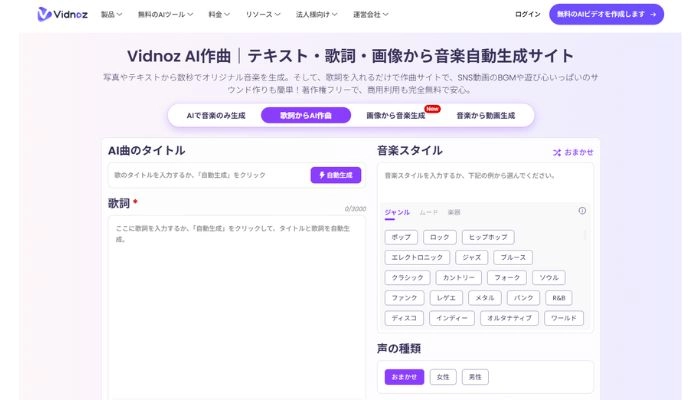Click the lightning 自動生成 button for title
The height and width of the screenshot is (400, 700).
(x=335, y=175)
